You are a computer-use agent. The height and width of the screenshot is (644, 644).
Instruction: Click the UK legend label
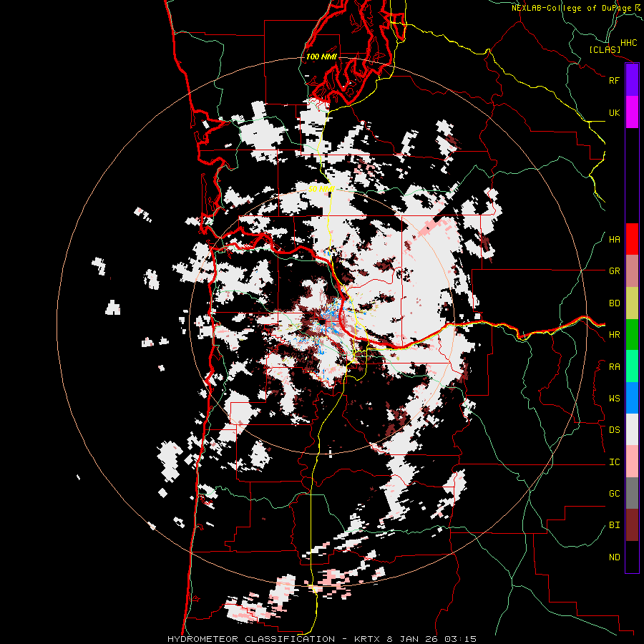tap(614, 112)
